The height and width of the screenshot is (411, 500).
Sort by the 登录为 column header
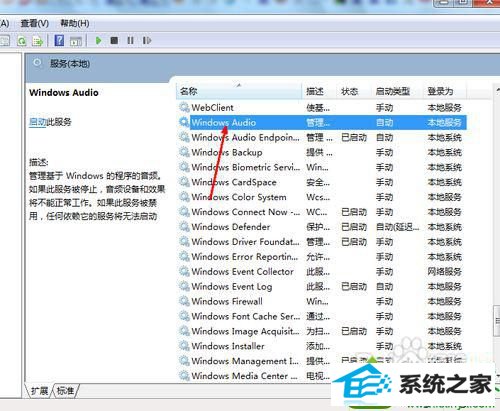[445, 91]
